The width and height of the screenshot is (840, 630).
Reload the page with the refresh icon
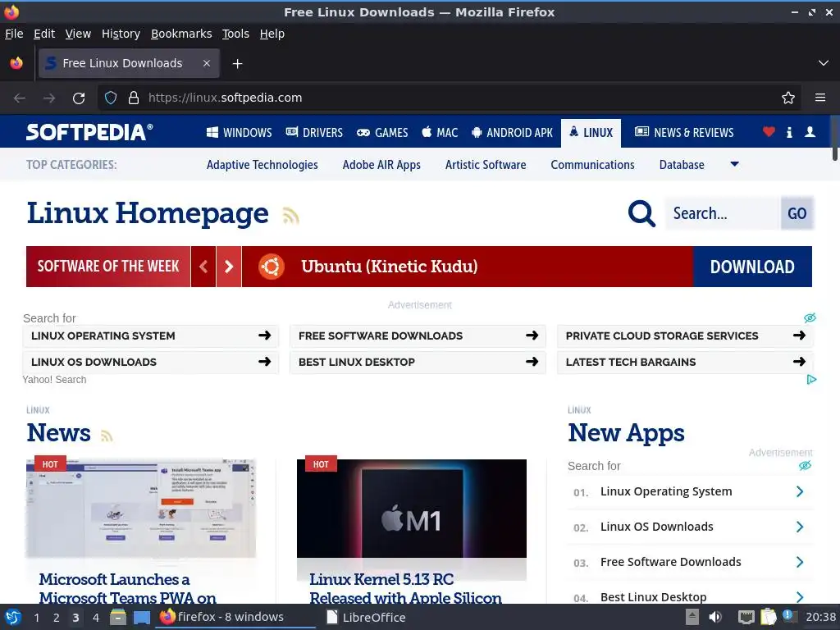coord(79,98)
